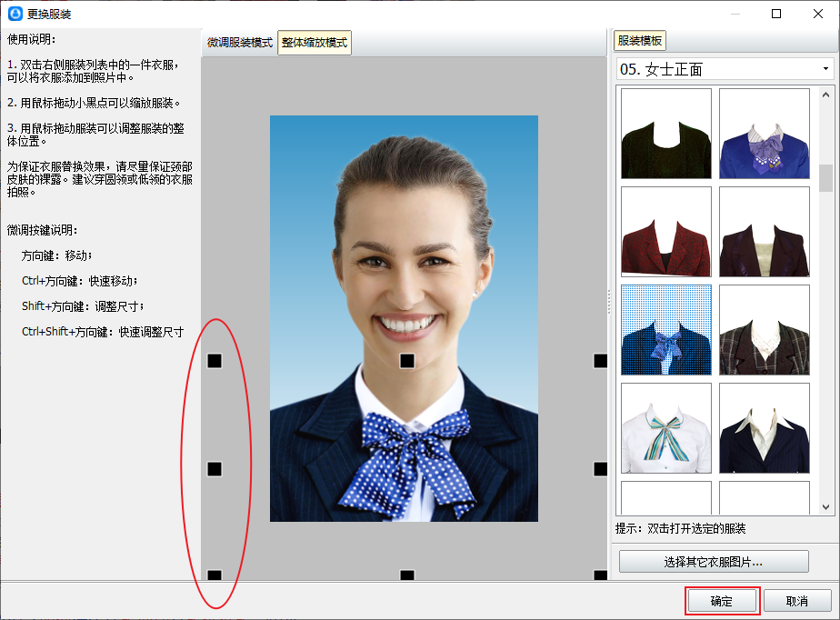Select the navy suit with polka-dot bow thumbnail
The width and height of the screenshot is (840, 620).
coord(665,330)
